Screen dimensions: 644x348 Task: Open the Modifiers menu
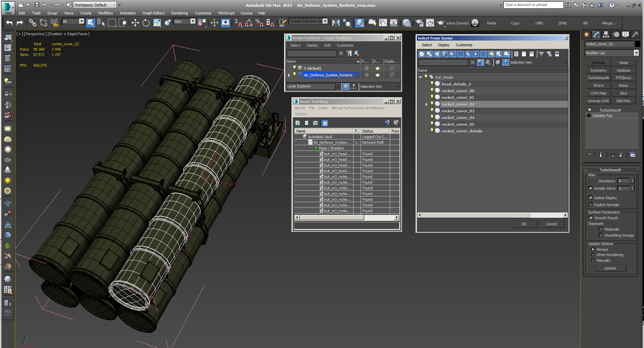pyautogui.click(x=105, y=13)
